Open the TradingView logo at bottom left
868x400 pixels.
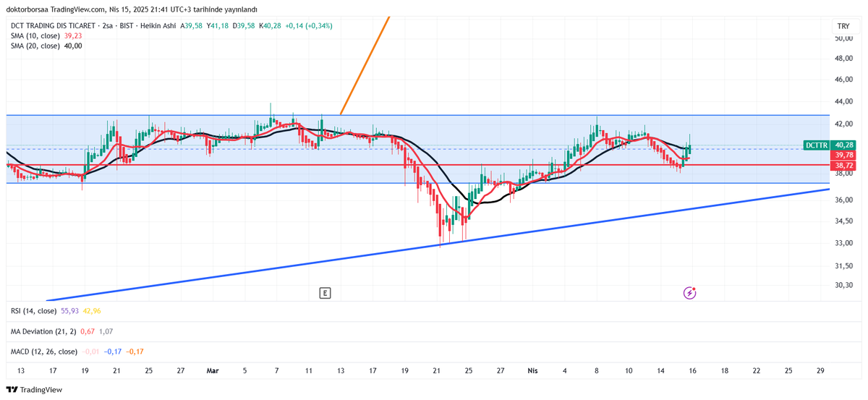click(x=34, y=390)
